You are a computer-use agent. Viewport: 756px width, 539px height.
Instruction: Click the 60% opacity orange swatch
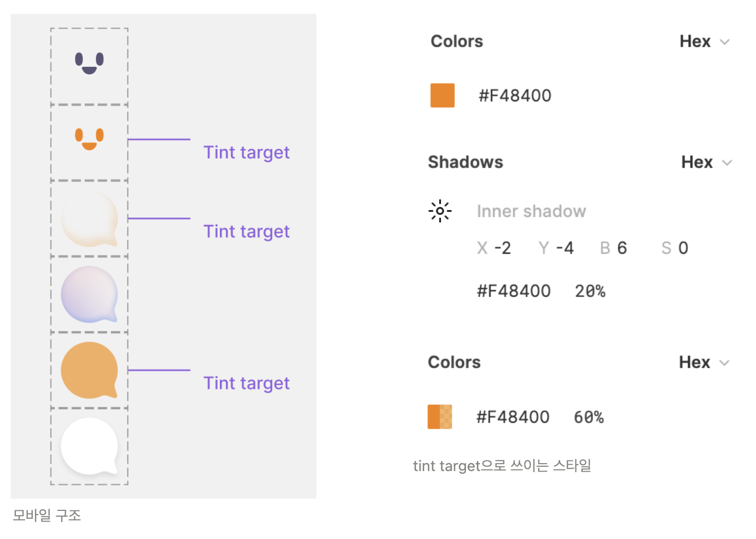440,417
